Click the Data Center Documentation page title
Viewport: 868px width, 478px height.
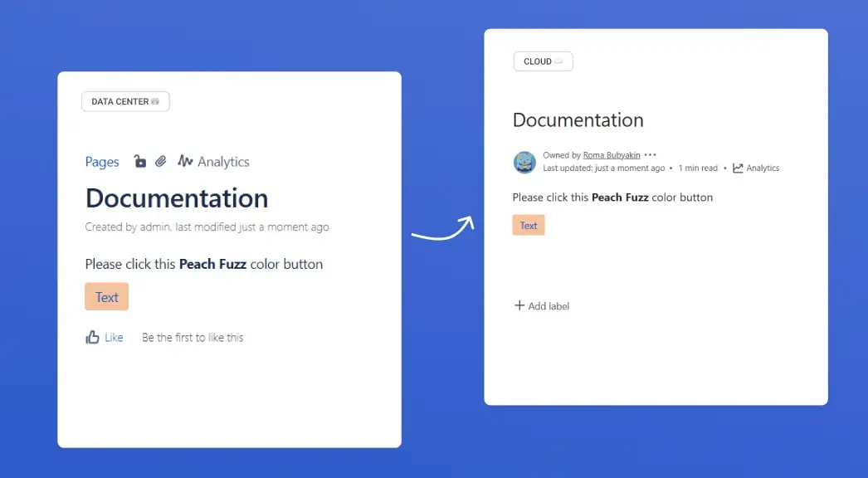[x=177, y=198]
